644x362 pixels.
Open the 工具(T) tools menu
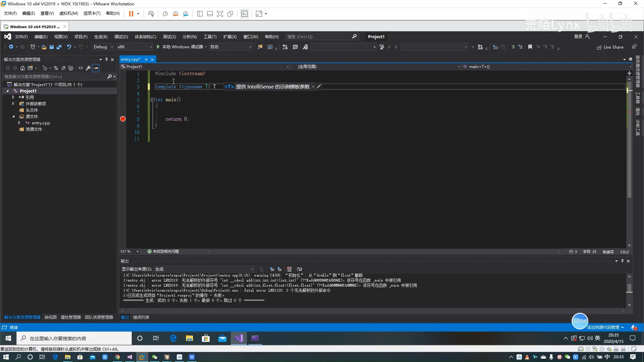[x=210, y=37]
